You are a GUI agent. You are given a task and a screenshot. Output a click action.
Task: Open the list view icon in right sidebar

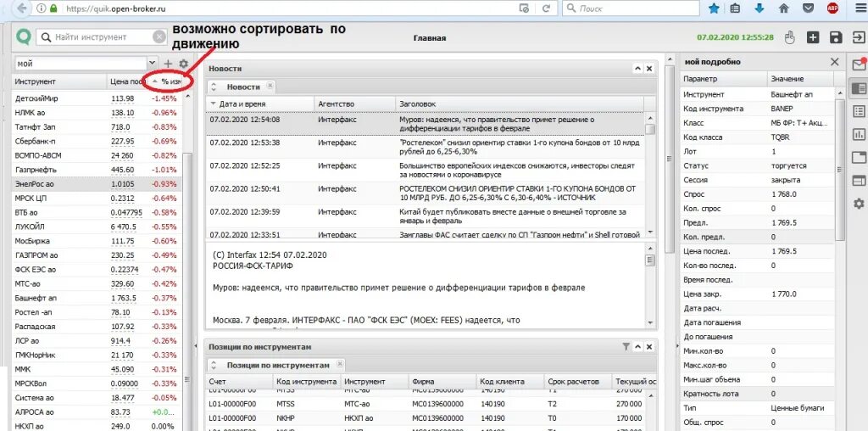859,111
